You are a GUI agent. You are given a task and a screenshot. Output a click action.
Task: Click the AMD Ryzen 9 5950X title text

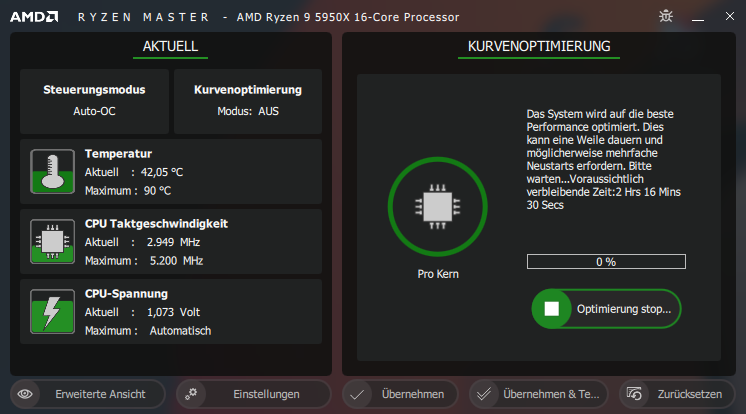tap(348, 17)
